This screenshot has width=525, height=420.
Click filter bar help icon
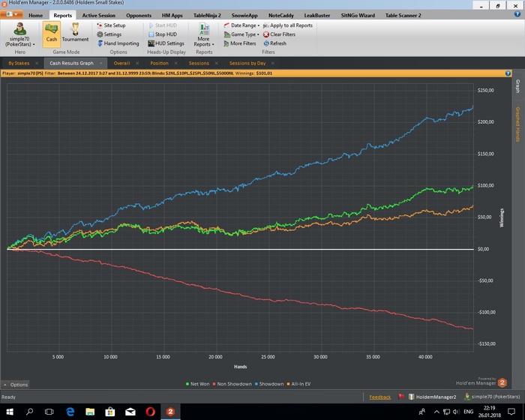click(x=508, y=73)
